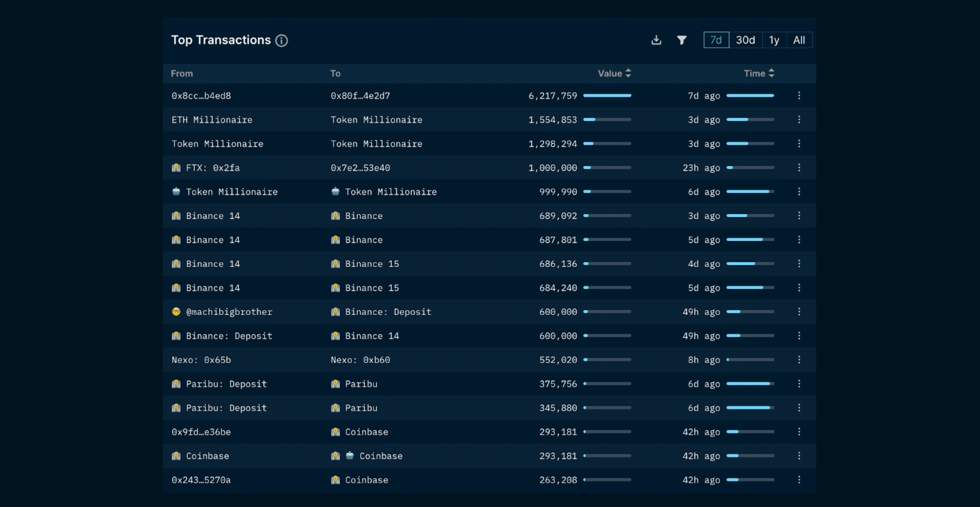Open options menu for 0x9fd…e36be row
The width and height of the screenshot is (980, 507).
click(x=799, y=432)
